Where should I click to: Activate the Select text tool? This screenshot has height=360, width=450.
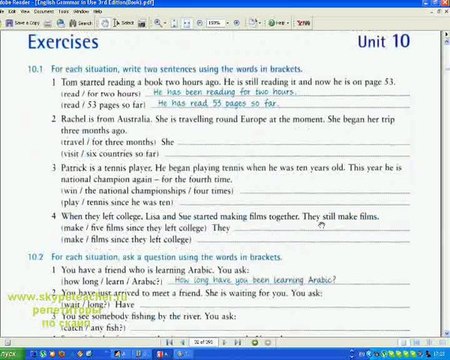coord(123,23)
